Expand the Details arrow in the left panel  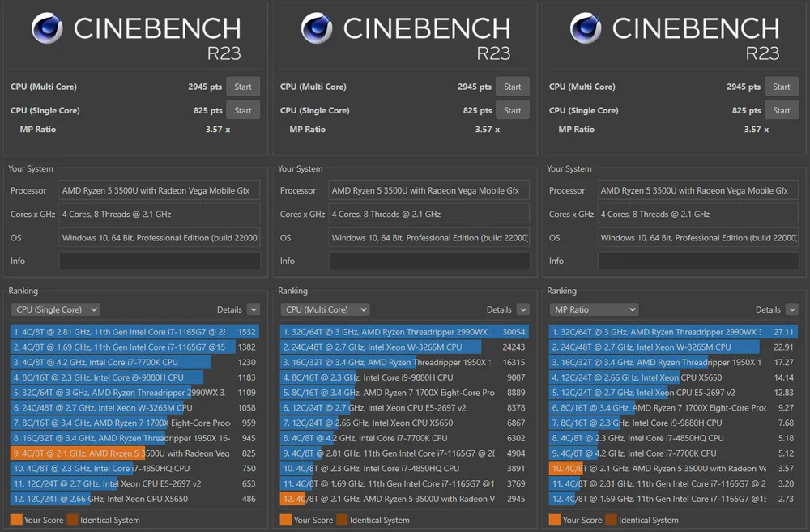[254, 309]
